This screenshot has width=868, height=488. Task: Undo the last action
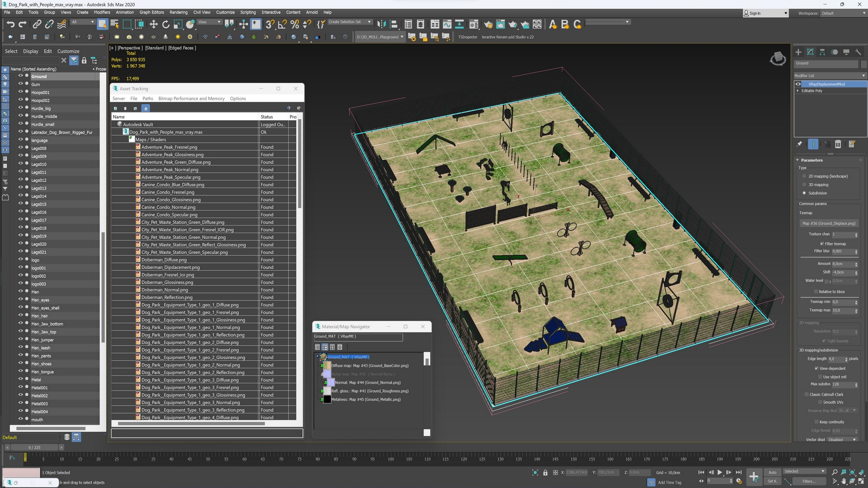click(x=10, y=24)
